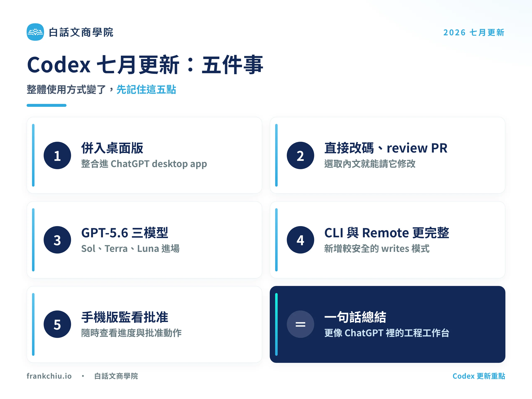Click the 一句話總結 dark summary card title

coord(355,317)
